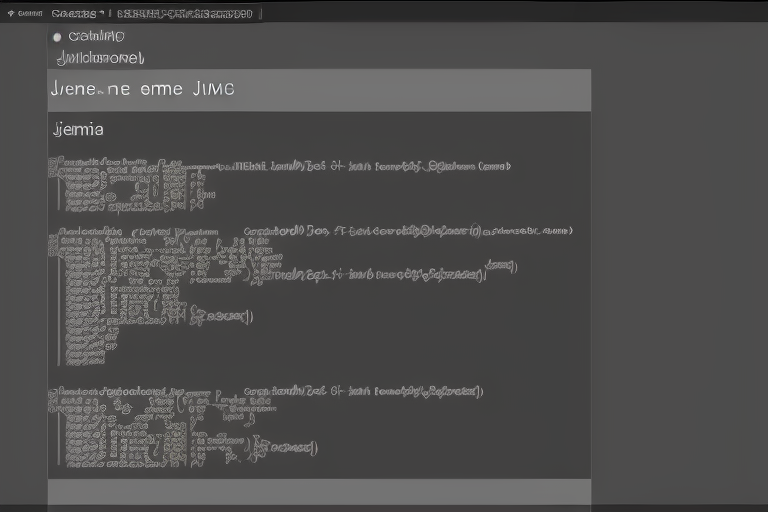
Task: Switch to the second, longer top bar tab
Action: 185,14
